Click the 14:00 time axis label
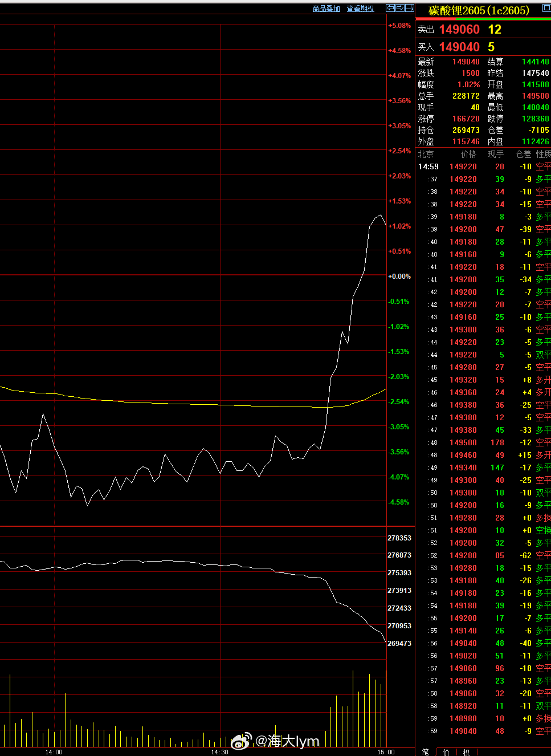This screenshot has height=756, width=551. [54, 752]
